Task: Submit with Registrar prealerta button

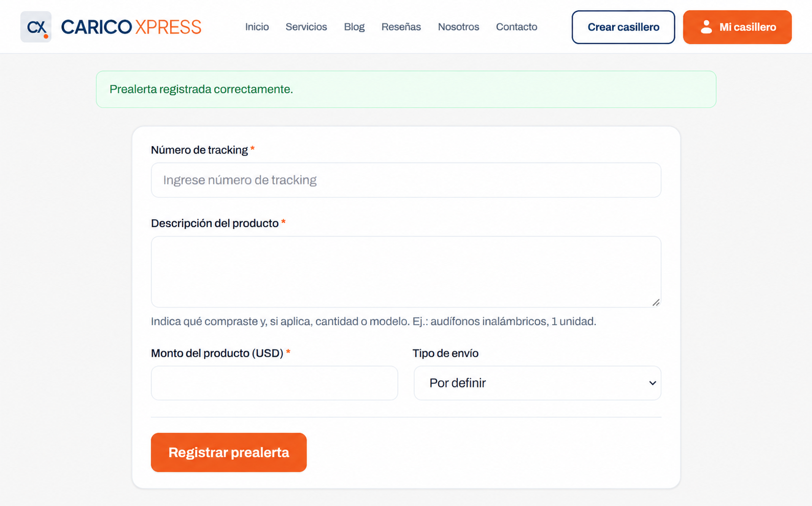Action: 229,452
